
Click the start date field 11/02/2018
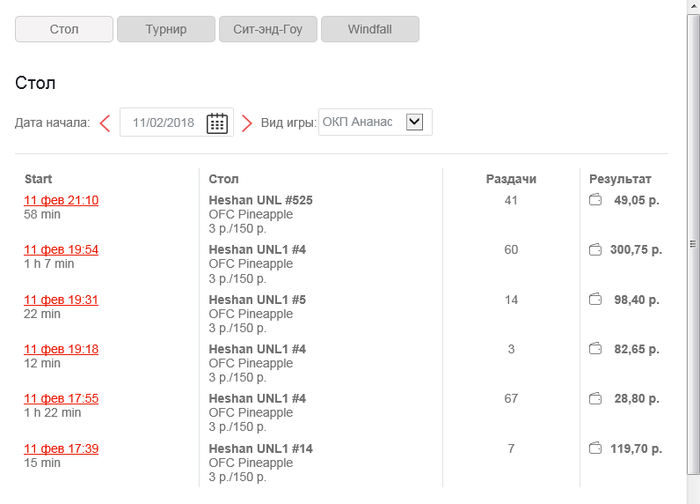click(163, 123)
